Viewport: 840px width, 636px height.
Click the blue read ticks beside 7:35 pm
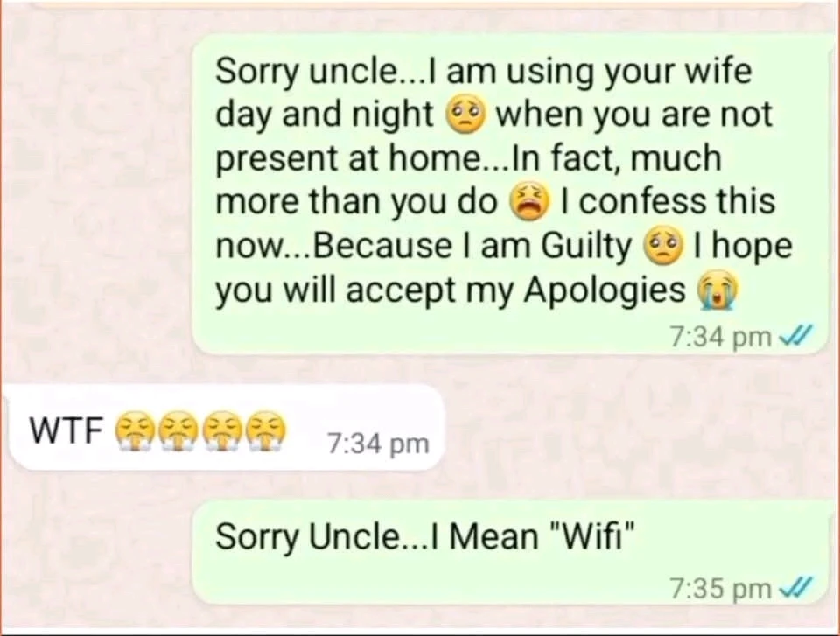tap(795, 587)
